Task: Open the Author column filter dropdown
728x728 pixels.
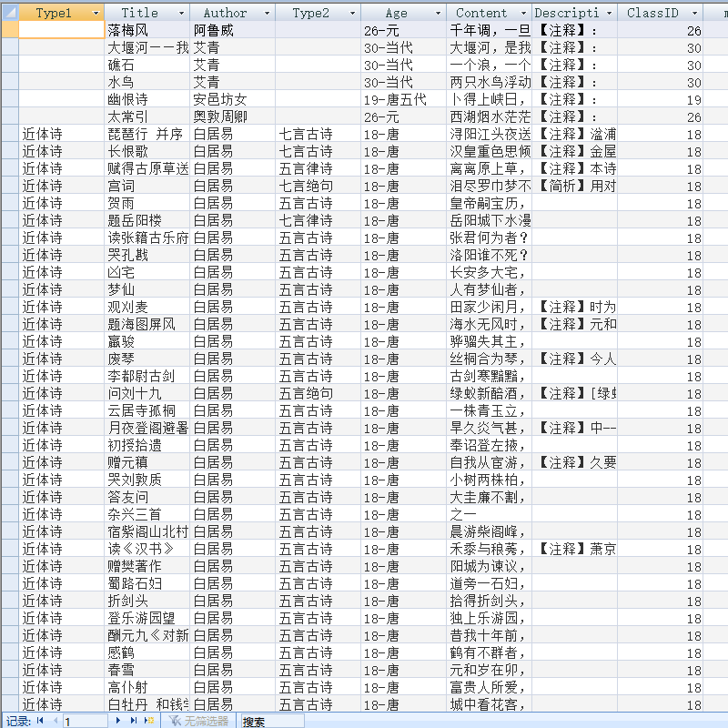Action: pyautogui.click(x=267, y=13)
